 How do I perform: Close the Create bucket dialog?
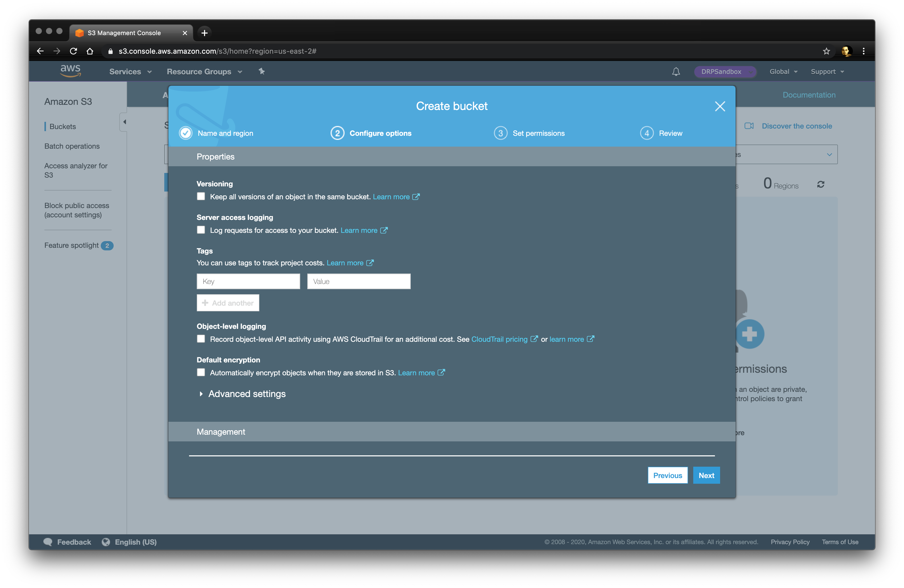pos(719,106)
